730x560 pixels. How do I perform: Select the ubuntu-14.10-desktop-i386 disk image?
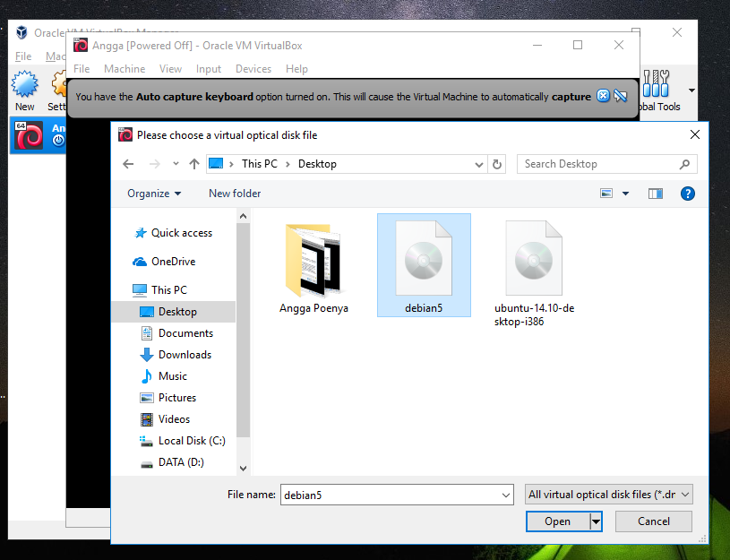point(534,273)
